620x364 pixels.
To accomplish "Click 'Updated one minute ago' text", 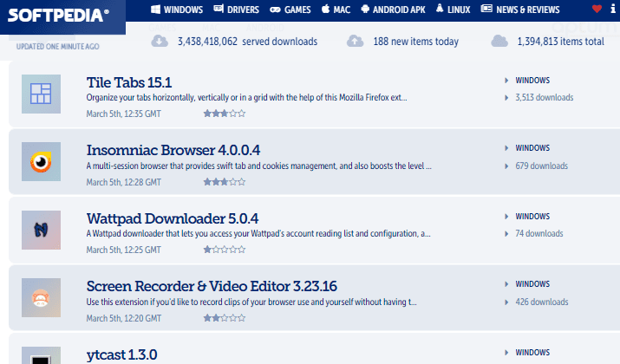I will tap(58, 47).
